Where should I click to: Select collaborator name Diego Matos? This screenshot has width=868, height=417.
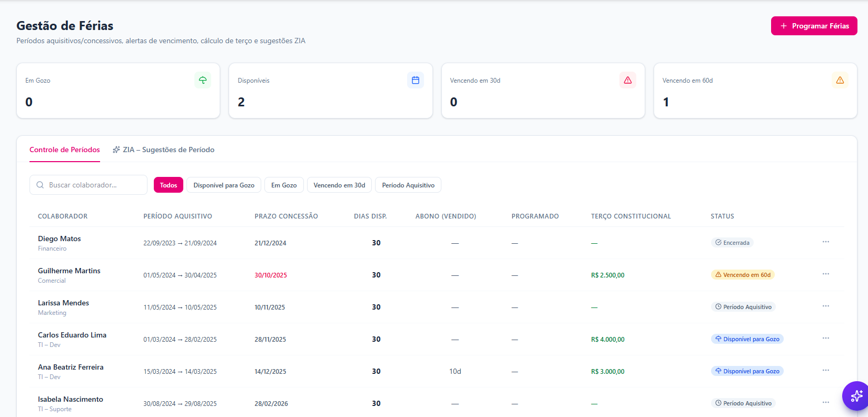[60, 239]
